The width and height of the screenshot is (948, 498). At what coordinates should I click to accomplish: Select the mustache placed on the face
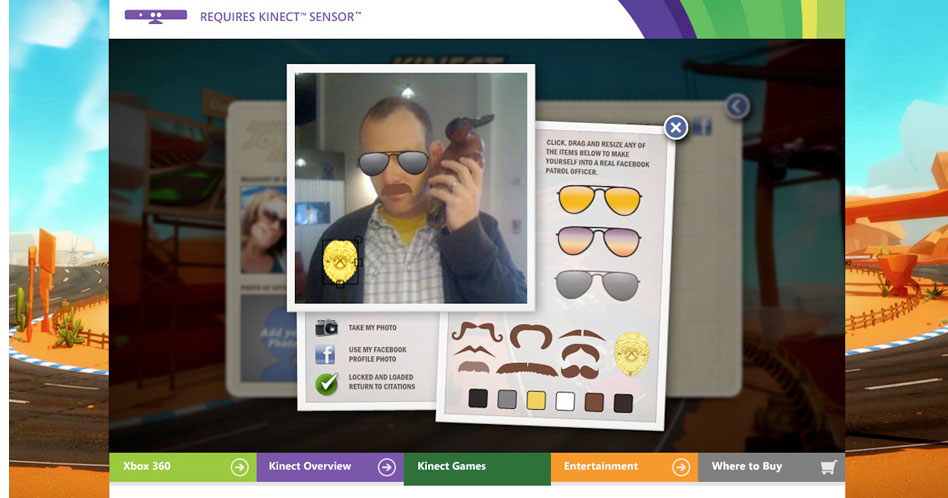click(396, 189)
